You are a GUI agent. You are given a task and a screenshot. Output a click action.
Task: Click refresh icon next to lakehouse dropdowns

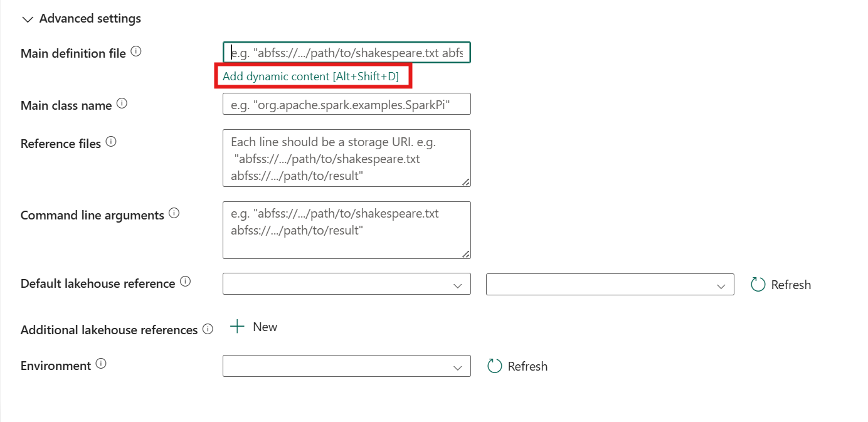[758, 285]
